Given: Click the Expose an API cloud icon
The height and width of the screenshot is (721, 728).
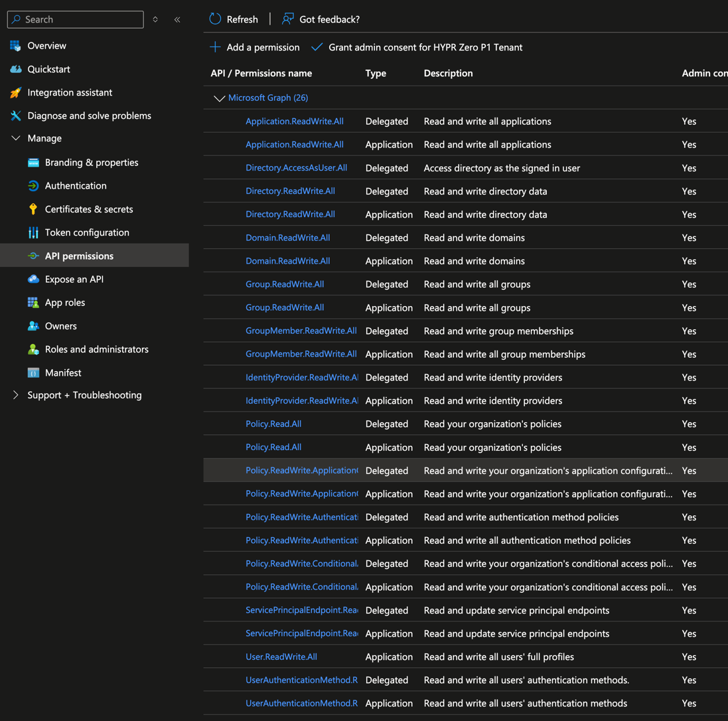Looking at the screenshot, I should [x=33, y=280].
